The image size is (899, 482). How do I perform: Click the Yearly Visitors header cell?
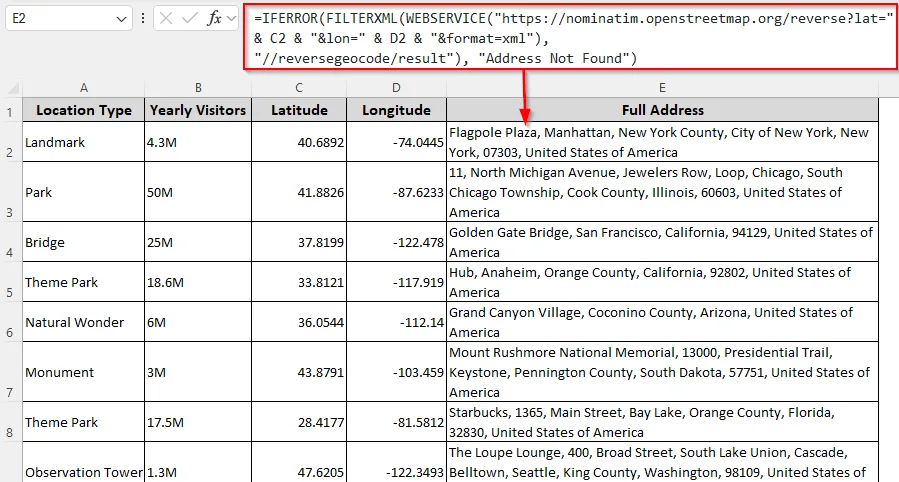coord(198,110)
